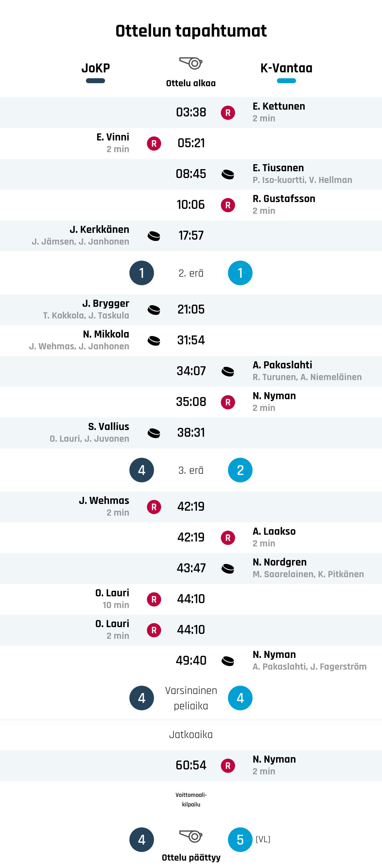Click the 10 min penalty icon for O. Lauri
The image size is (382, 868).
click(x=154, y=599)
